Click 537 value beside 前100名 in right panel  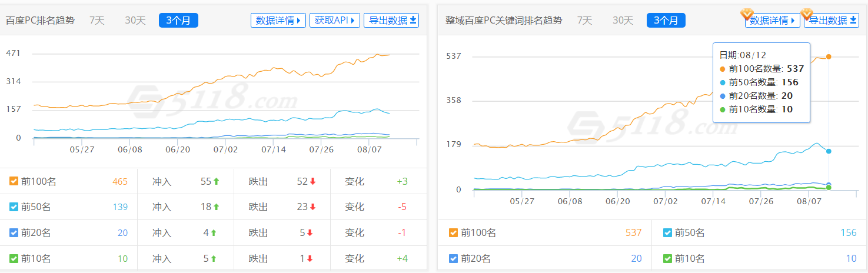(633, 233)
